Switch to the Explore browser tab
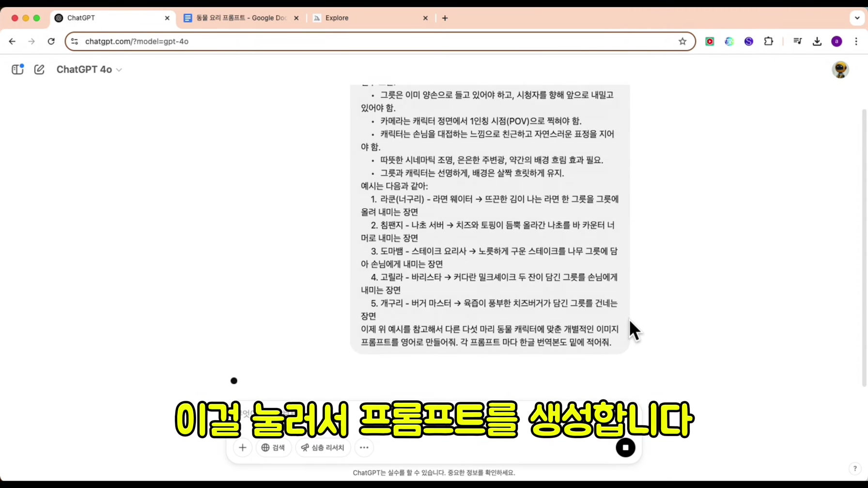868x488 pixels. pos(371,18)
